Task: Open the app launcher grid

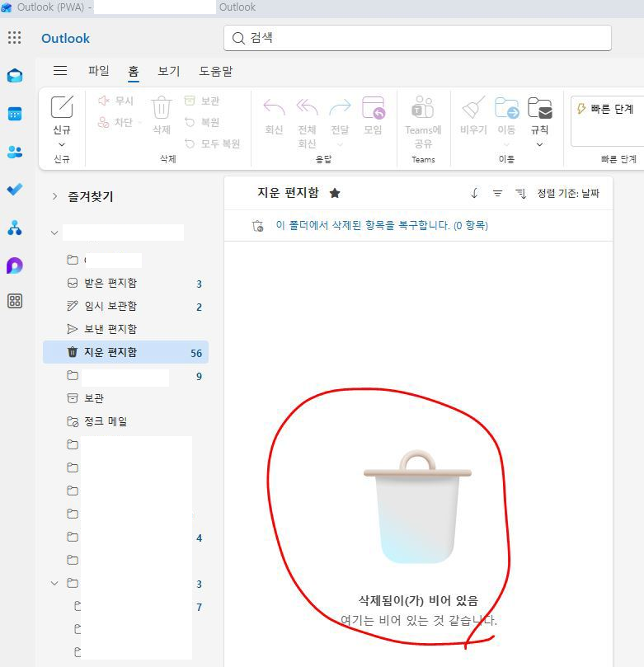Action: pyautogui.click(x=15, y=38)
